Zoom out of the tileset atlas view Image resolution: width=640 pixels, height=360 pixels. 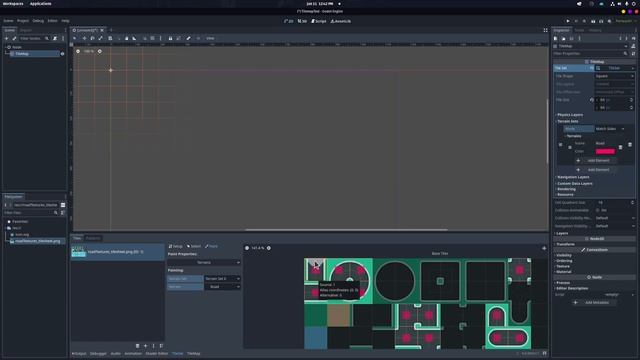247,248
